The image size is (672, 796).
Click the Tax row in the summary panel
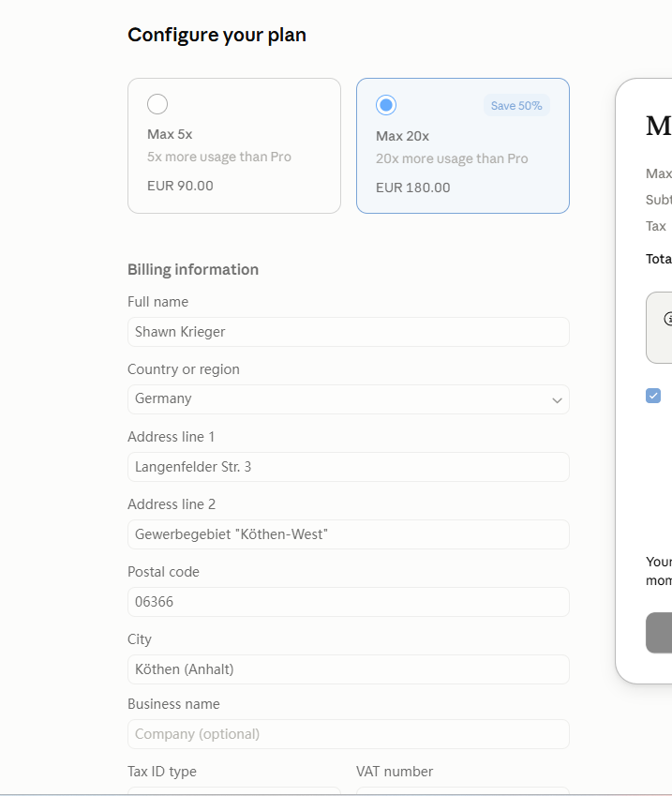pyautogui.click(x=658, y=226)
